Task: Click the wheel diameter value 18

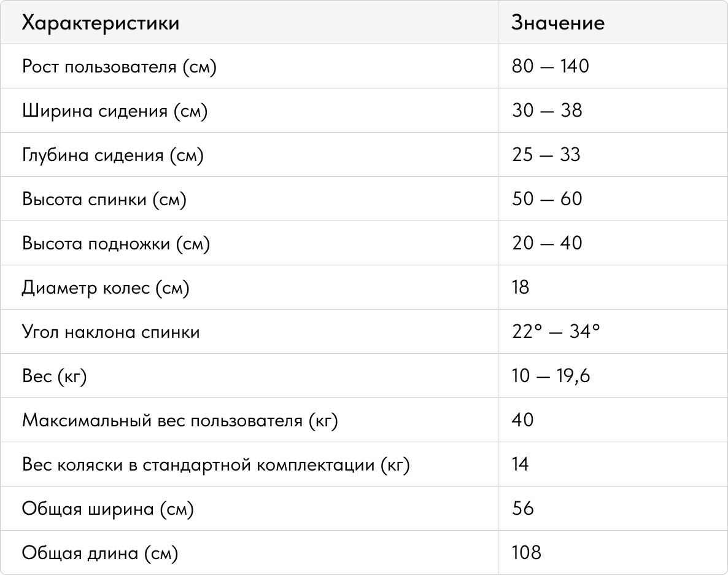Action: 521,287
